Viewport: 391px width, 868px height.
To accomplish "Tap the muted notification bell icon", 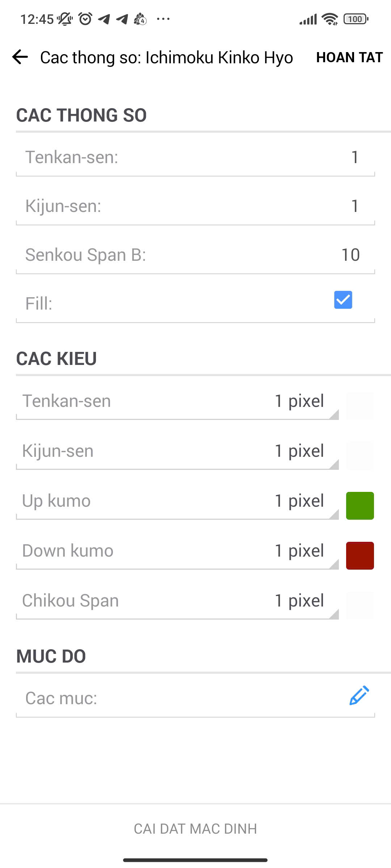I will (x=65, y=19).
